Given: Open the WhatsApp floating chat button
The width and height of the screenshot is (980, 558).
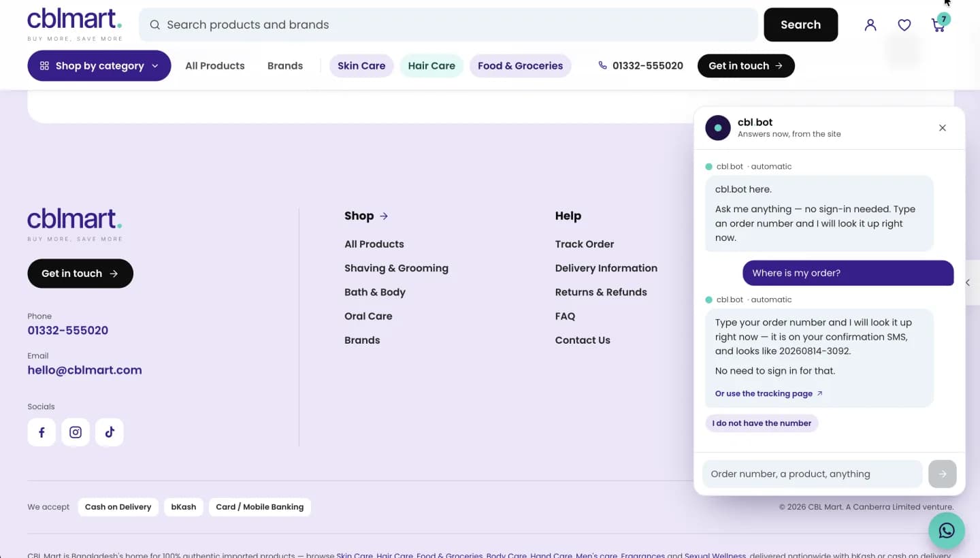Looking at the screenshot, I should click(x=947, y=531).
